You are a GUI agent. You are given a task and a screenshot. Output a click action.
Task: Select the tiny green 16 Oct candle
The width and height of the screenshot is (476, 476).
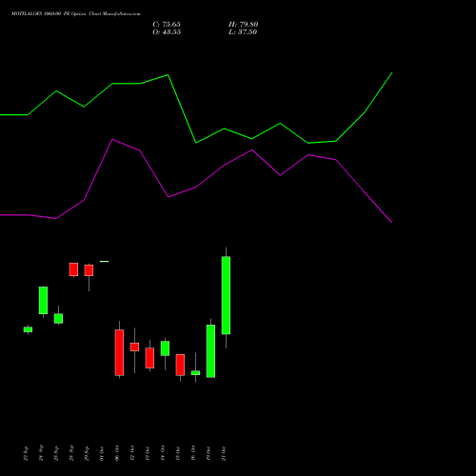pos(195,373)
